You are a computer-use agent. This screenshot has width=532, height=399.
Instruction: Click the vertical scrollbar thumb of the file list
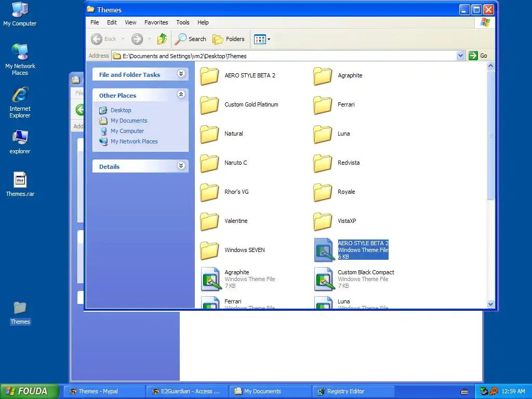490,135
